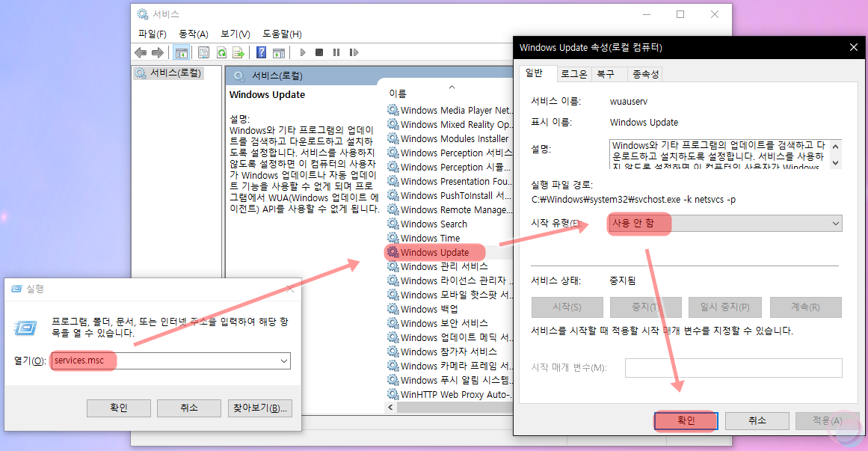Open the 동작(A) menu
868x451 pixels.
[193, 34]
